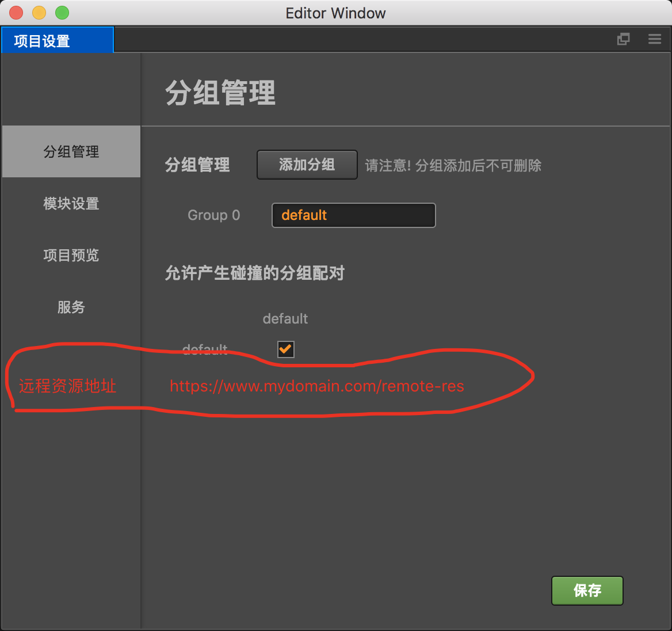Select 分组管理 in the sidebar

click(x=71, y=151)
